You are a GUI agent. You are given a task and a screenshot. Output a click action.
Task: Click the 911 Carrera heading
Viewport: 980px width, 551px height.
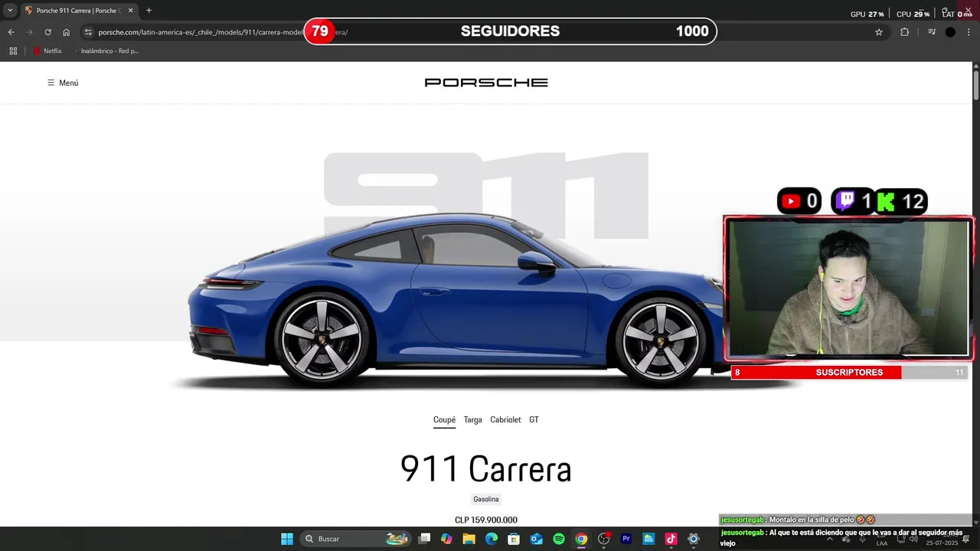pos(486,468)
